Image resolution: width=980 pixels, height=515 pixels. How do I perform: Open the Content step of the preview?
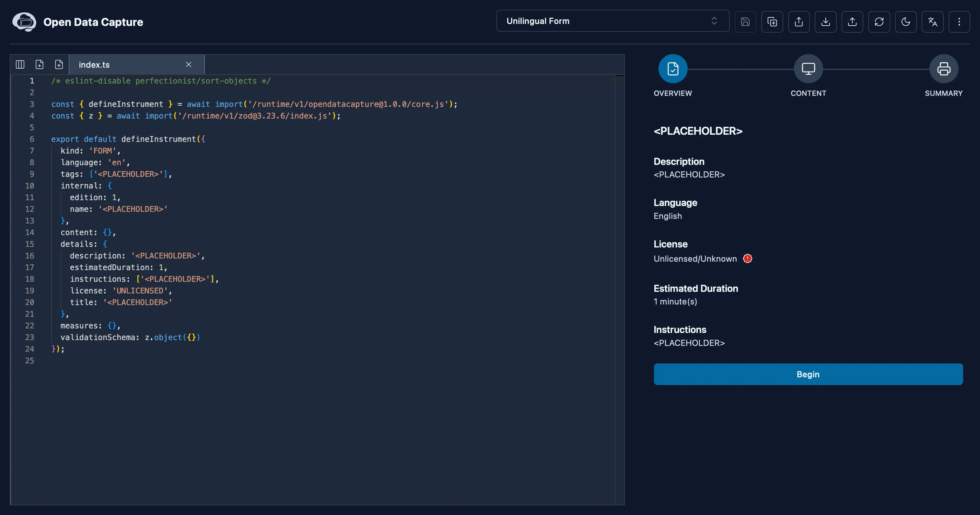pos(808,69)
